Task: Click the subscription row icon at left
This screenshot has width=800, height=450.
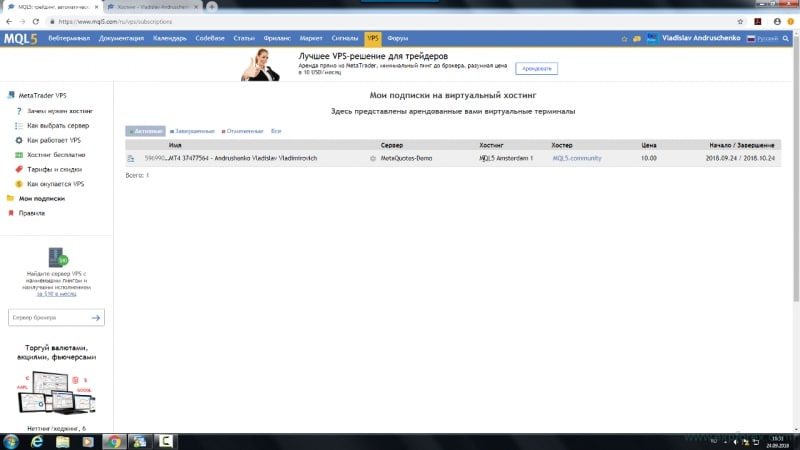Action: pos(131,159)
